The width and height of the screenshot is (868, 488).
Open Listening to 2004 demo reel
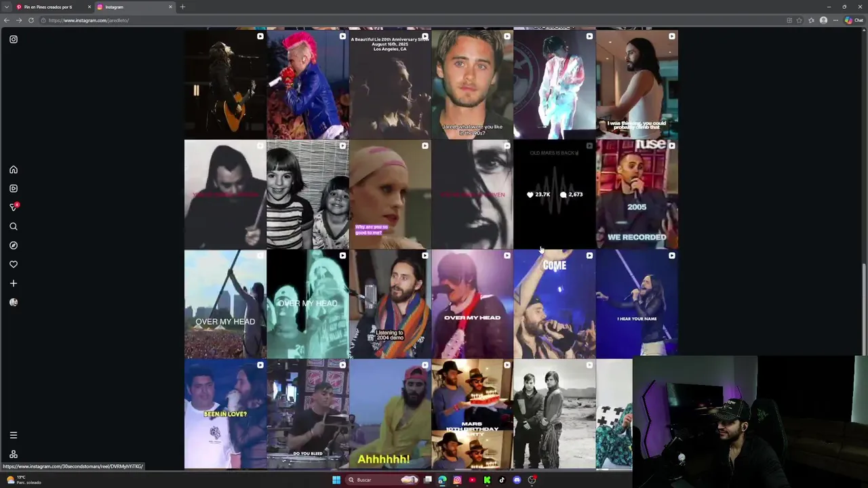point(390,304)
